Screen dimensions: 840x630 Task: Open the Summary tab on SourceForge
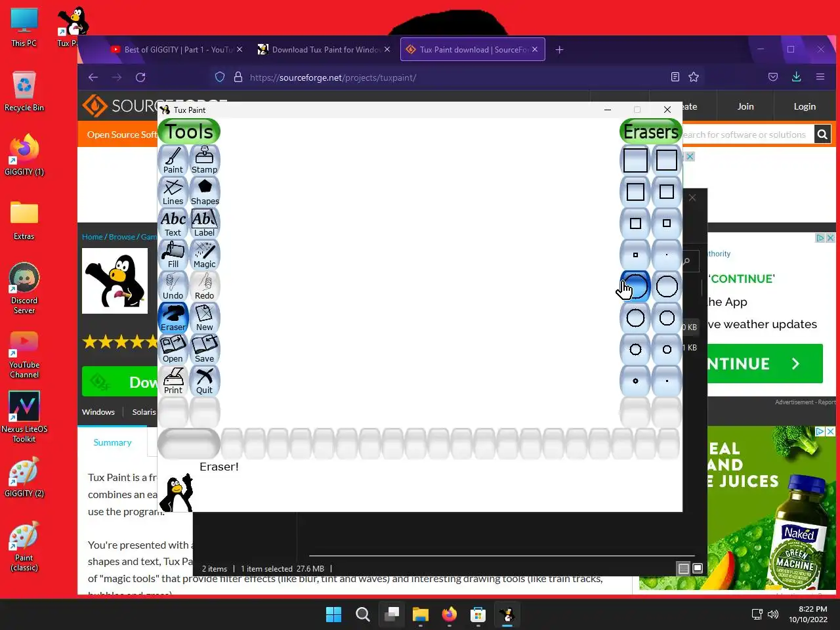point(112,442)
